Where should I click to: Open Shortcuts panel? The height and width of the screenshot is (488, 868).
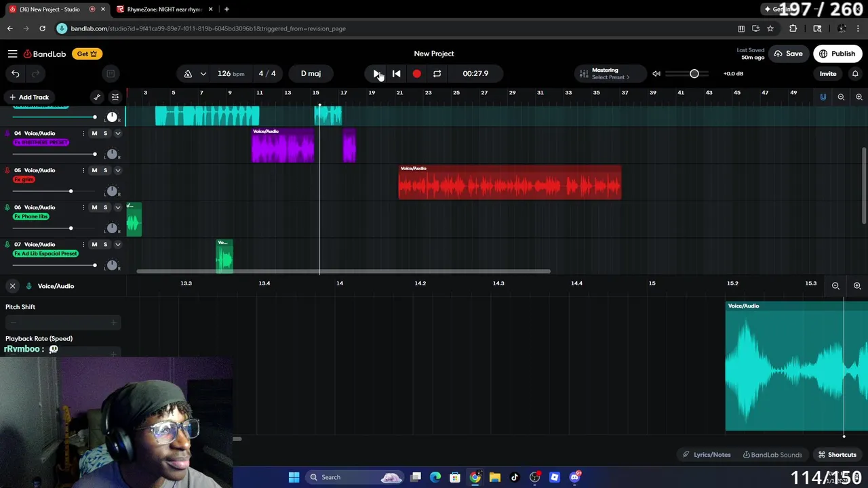pos(837,455)
